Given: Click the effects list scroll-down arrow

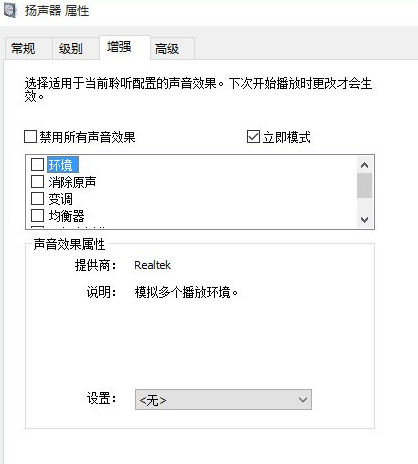Looking at the screenshot, I should 364,220.
